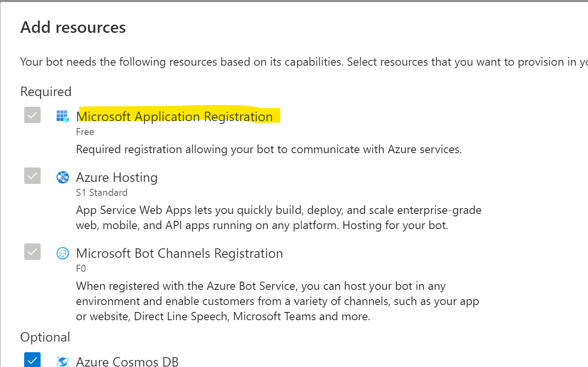Click the Add resources dialog title
This screenshot has width=588, height=367.
[73, 27]
